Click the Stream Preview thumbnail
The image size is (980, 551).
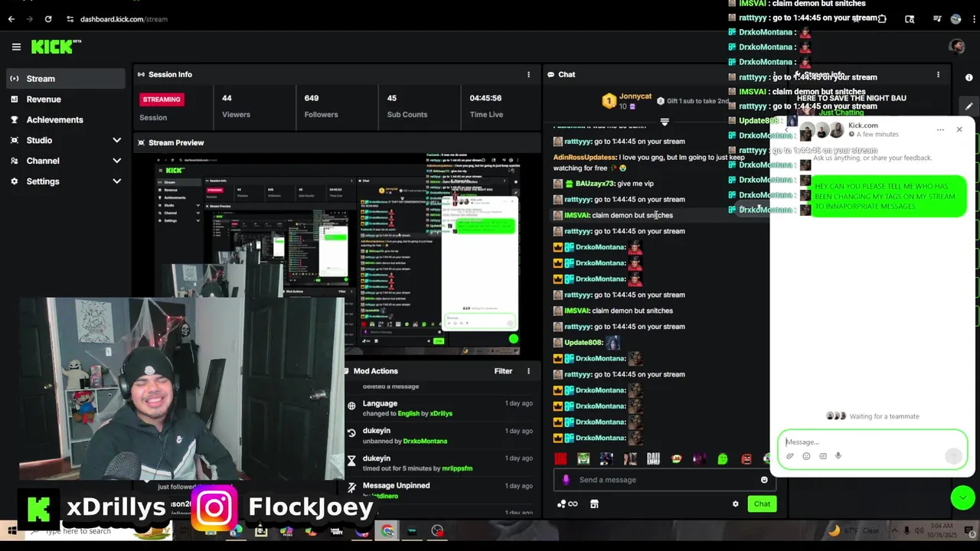tap(337, 254)
